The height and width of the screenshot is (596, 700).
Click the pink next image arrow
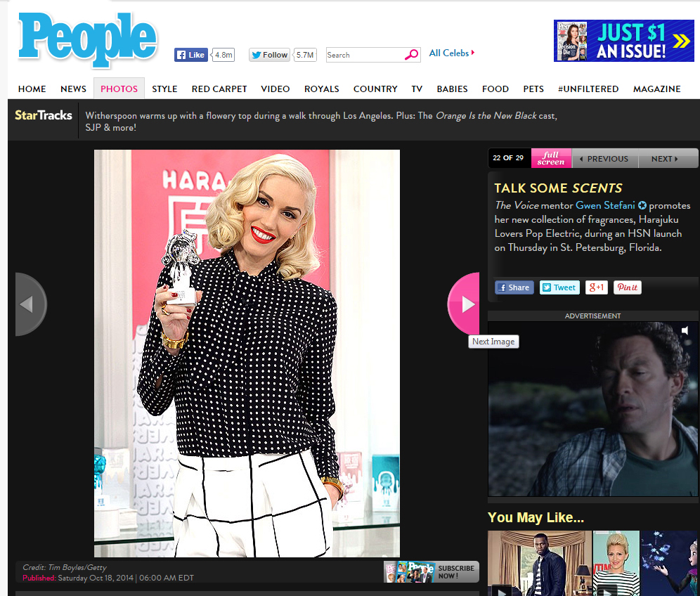point(464,304)
